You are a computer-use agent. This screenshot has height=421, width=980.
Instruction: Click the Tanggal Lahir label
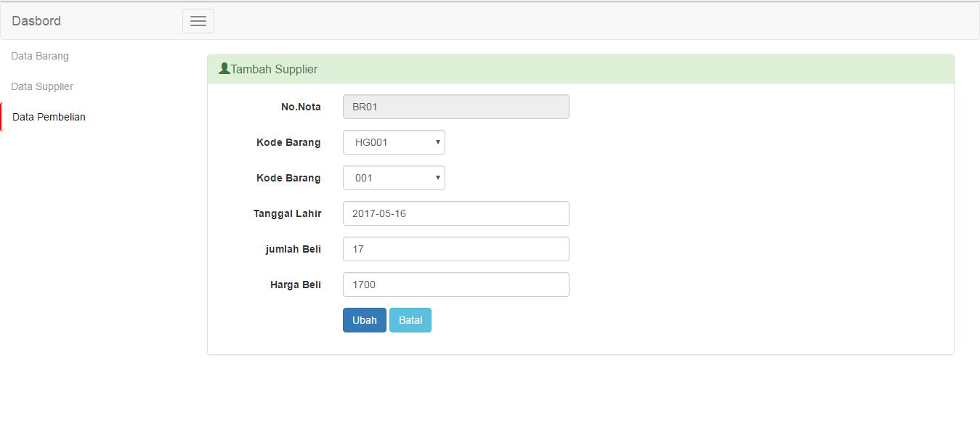tap(287, 213)
